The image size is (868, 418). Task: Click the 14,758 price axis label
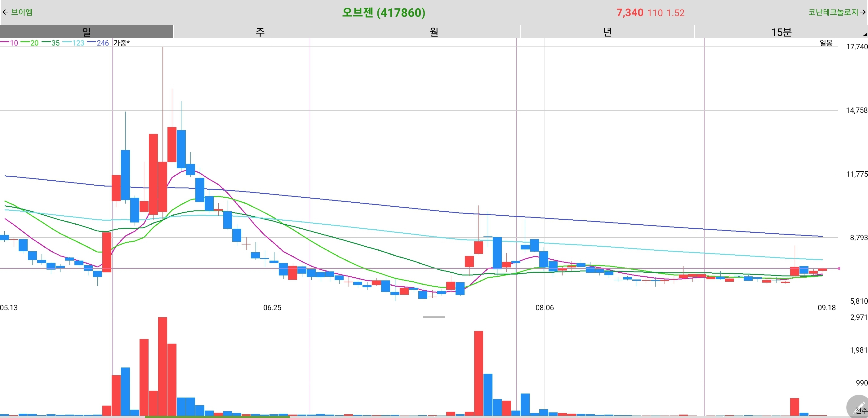pos(857,110)
